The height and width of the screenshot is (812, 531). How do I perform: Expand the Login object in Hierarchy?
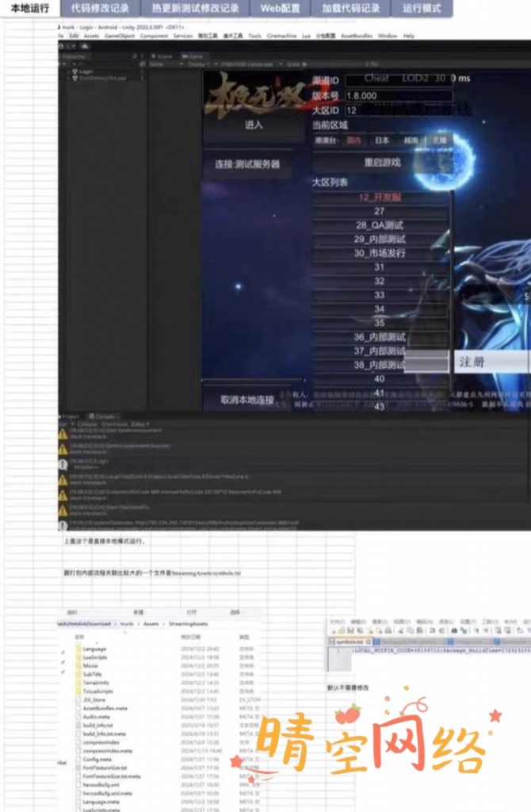click(x=74, y=71)
